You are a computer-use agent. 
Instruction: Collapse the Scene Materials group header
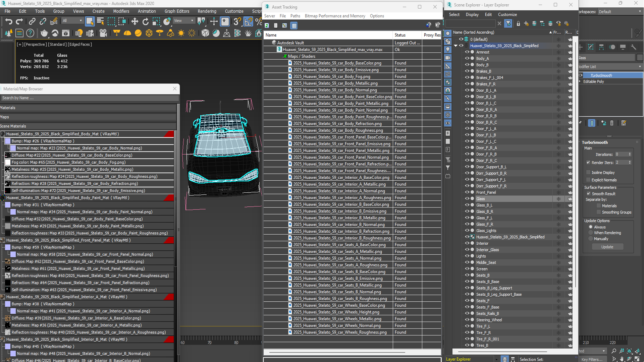88,126
